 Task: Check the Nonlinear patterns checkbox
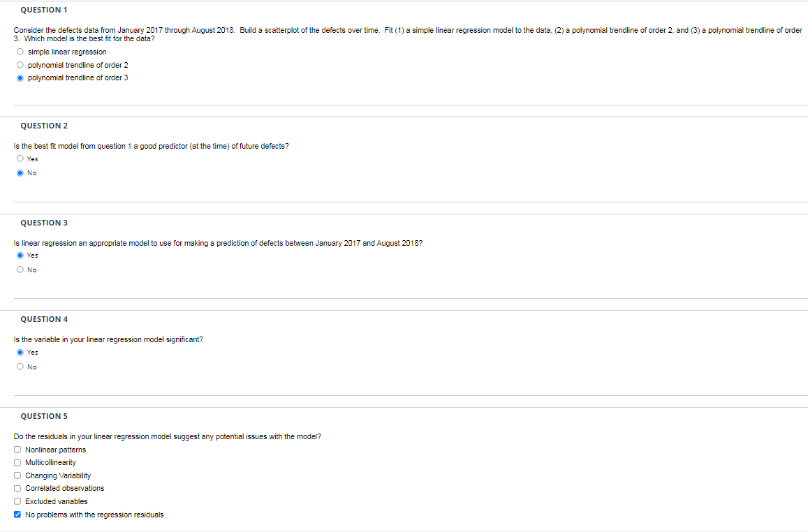pos(17,449)
